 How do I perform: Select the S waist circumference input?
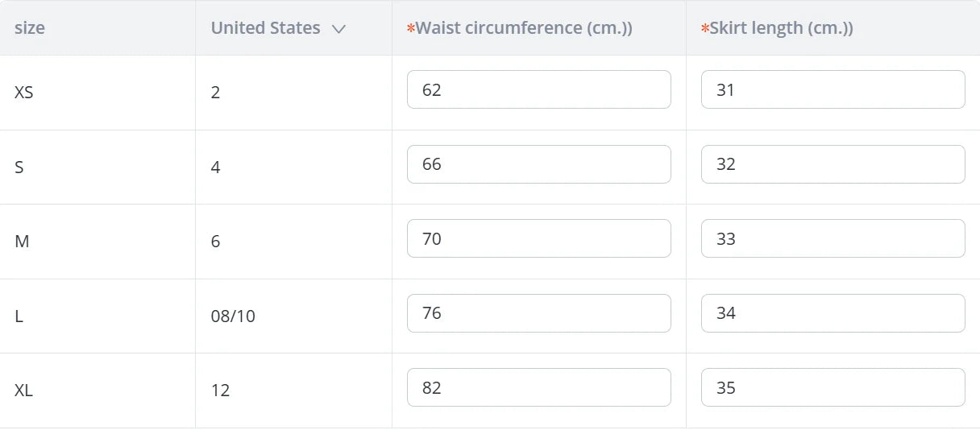pos(538,164)
